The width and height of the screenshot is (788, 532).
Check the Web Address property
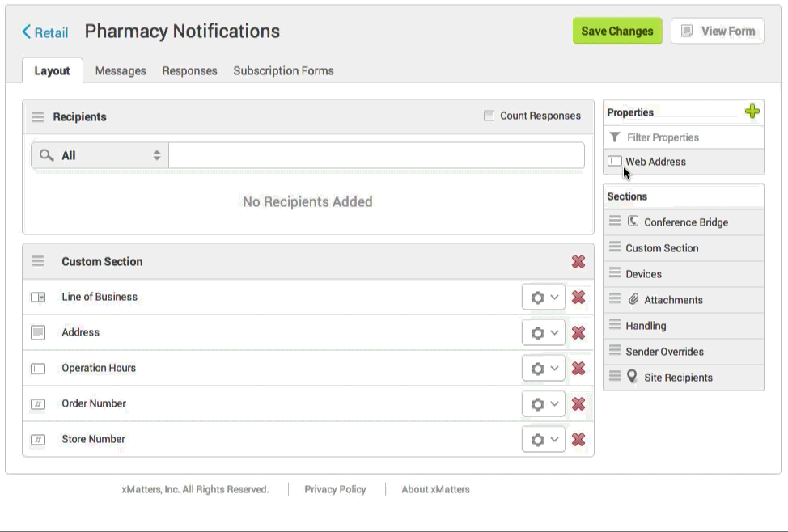pyautogui.click(x=615, y=161)
